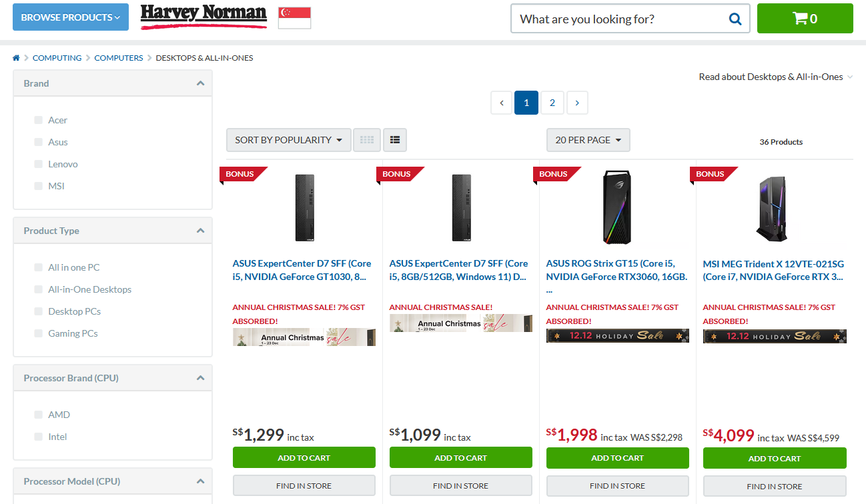Switch to grid view layout
This screenshot has width=866, height=504.
[x=367, y=140]
